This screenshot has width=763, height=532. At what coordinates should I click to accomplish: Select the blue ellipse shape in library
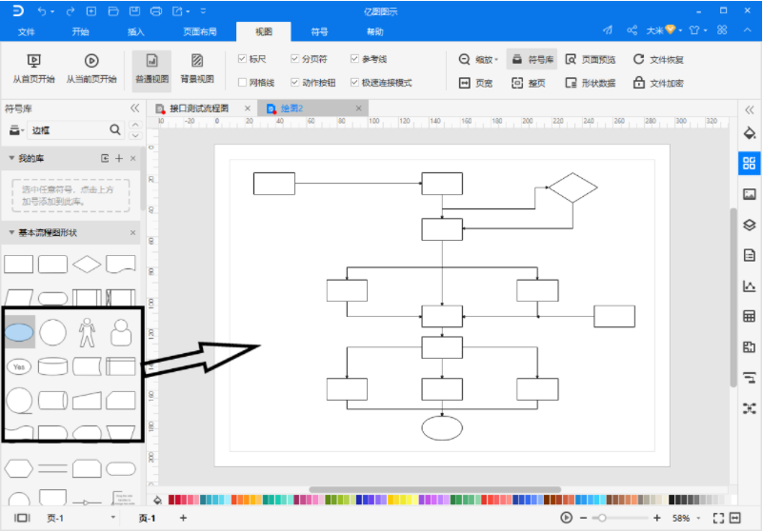[x=20, y=332]
